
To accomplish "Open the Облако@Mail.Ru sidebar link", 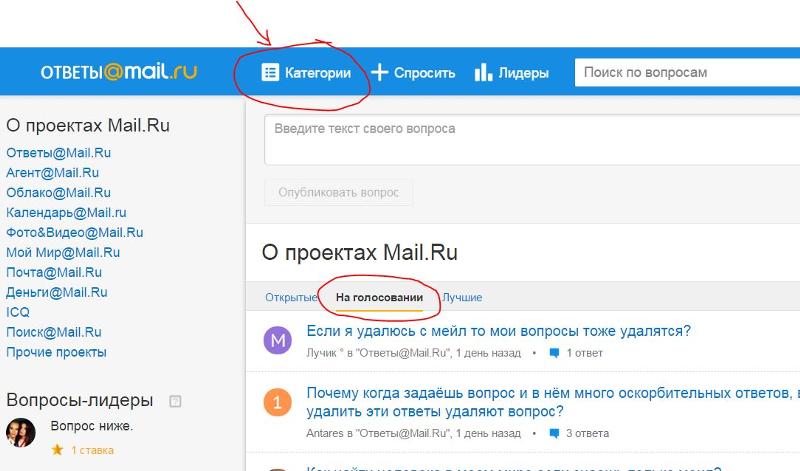I will (59, 192).
